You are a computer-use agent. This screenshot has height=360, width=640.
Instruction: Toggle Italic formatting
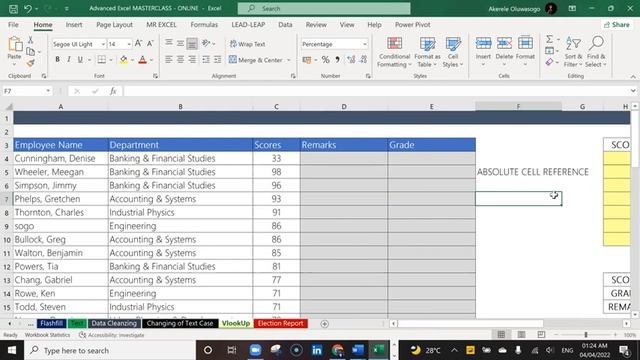click(x=69, y=60)
